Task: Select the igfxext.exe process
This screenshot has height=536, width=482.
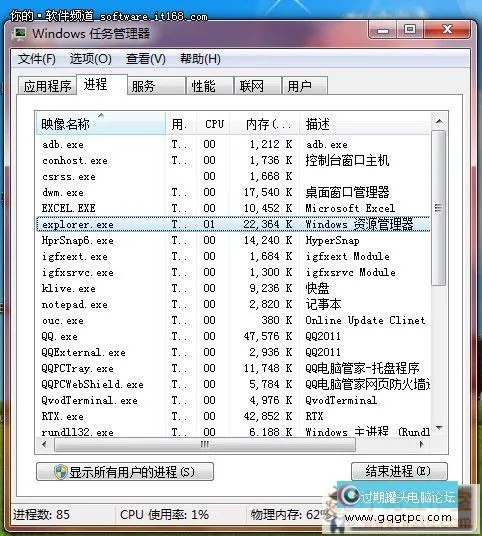Action: [233, 256]
